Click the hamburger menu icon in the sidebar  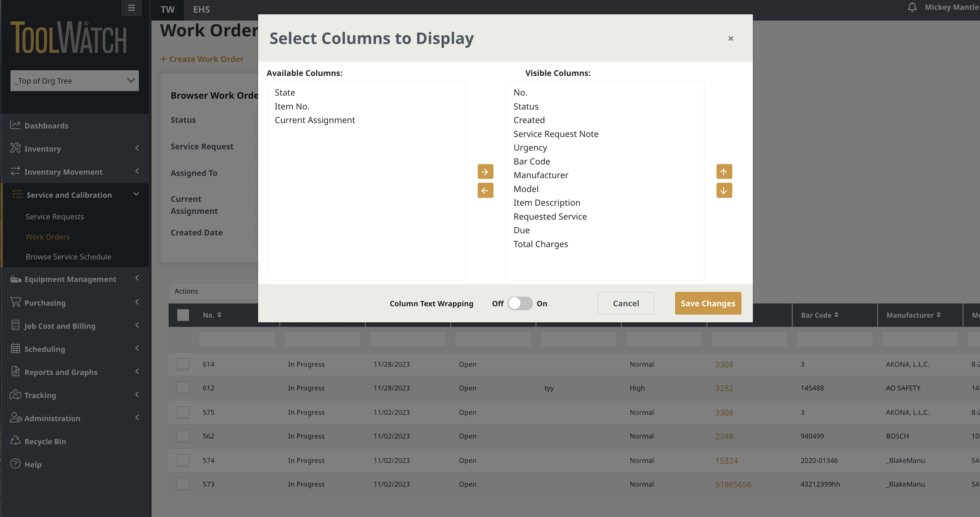point(131,8)
